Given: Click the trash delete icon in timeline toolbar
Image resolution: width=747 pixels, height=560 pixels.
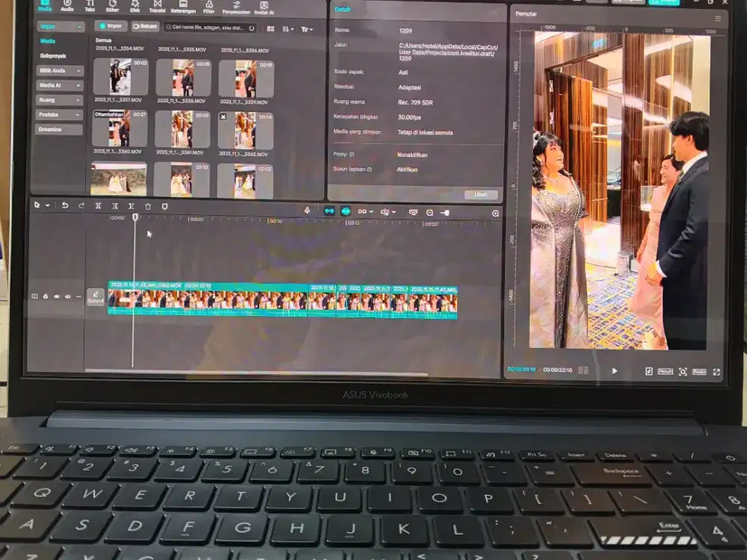Looking at the screenshot, I should [x=149, y=207].
